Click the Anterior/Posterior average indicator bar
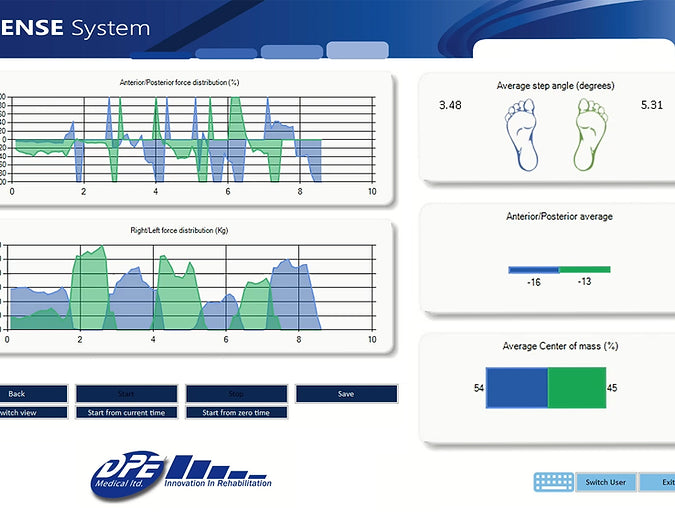 coord(559,269)
